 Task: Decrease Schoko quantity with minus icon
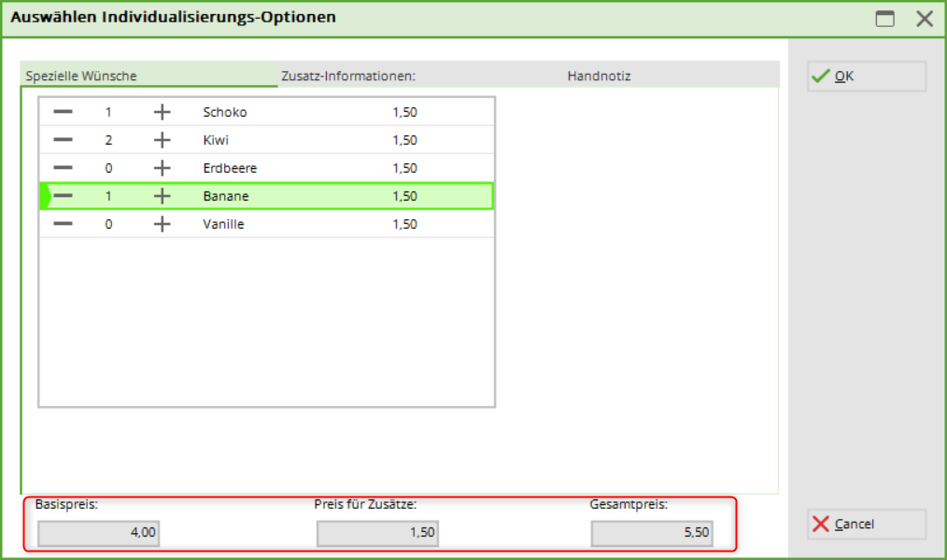pos(63,112)
